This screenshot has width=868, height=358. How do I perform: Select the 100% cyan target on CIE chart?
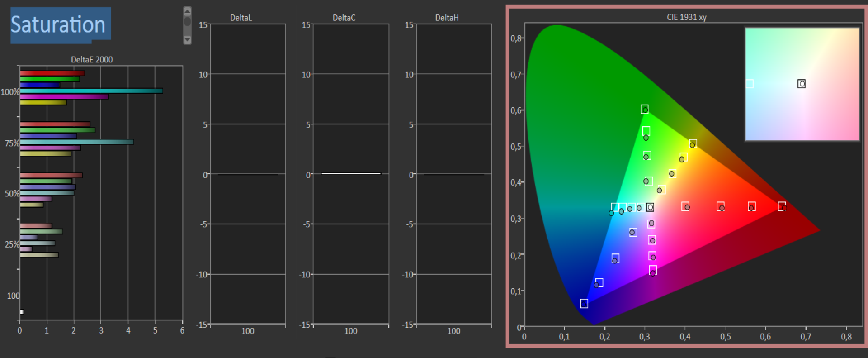[x=615, y=207]
